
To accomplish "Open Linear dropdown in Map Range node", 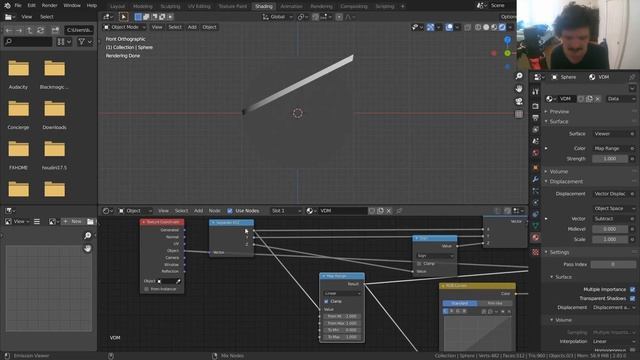I will coord(342,293).
